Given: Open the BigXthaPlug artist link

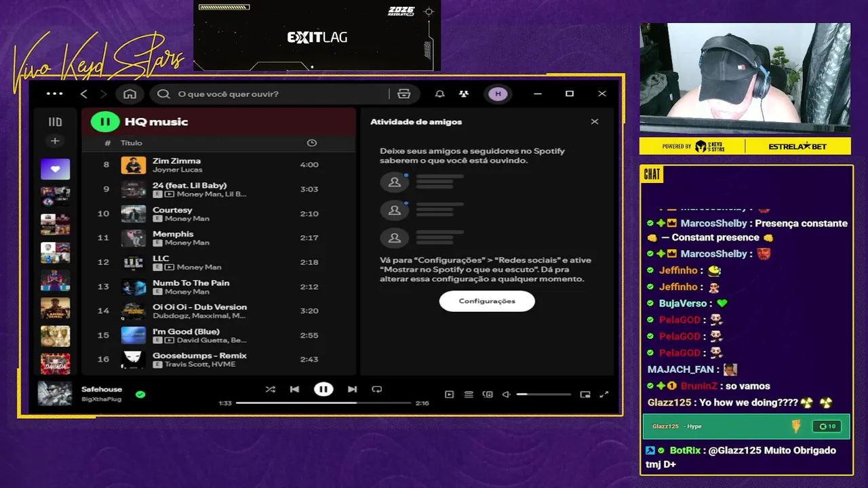Looking at the screenshot, I should (x=101, y=399).
